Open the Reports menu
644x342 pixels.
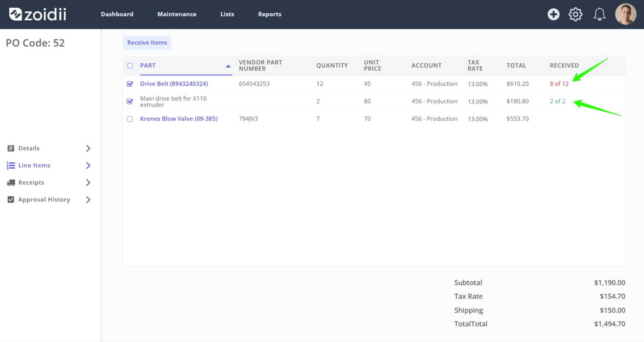(x=270, y=14)
